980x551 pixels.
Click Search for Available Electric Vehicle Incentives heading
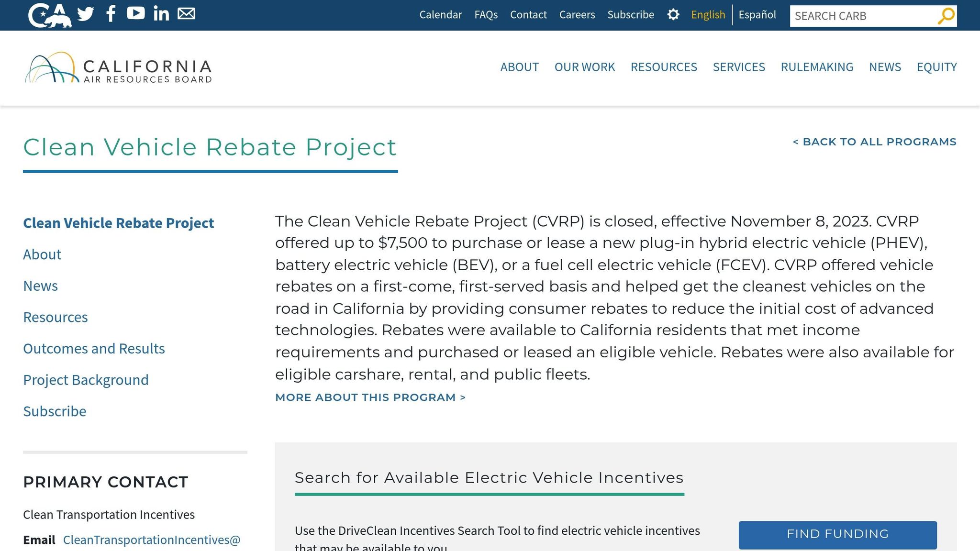(489, 478)
